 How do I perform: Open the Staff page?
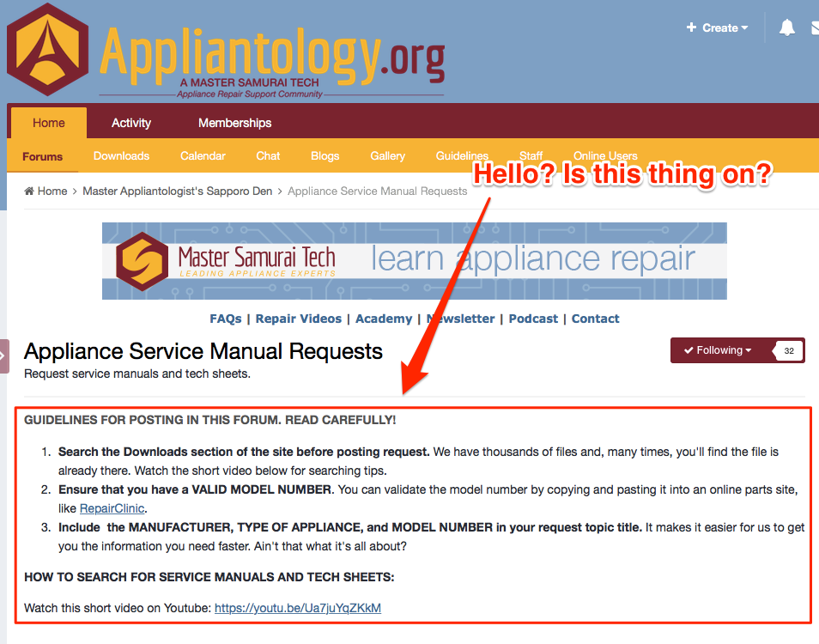point(531,155)
